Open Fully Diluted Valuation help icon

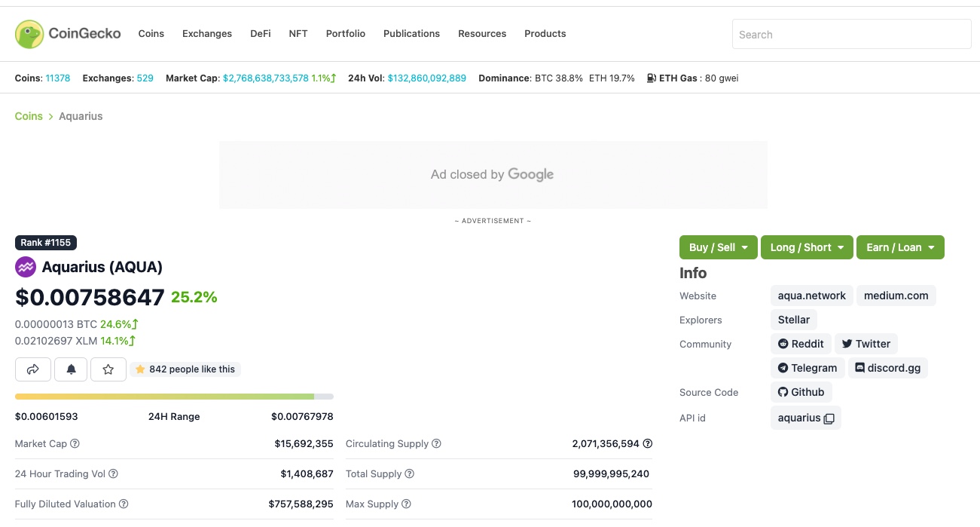click(124, 504)
